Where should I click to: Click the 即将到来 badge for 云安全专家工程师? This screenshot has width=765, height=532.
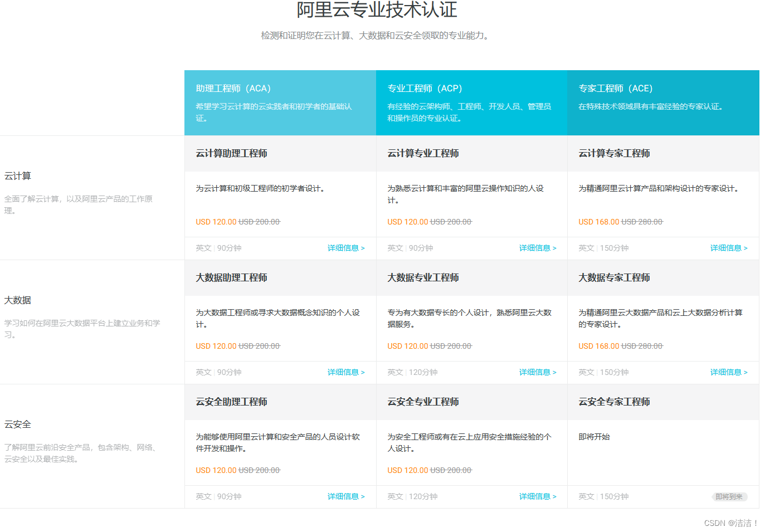point(729,496)
